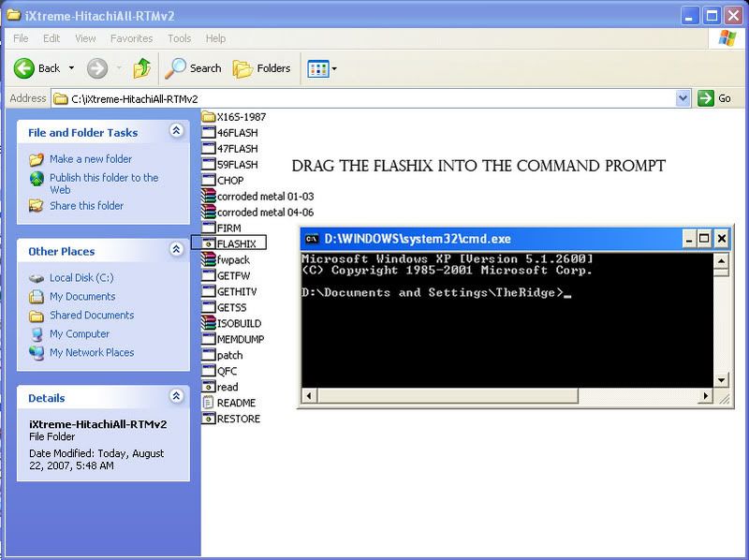Collapse the File and Folder Tasks panel
749x560 pixels.
[x=176, y=130]
